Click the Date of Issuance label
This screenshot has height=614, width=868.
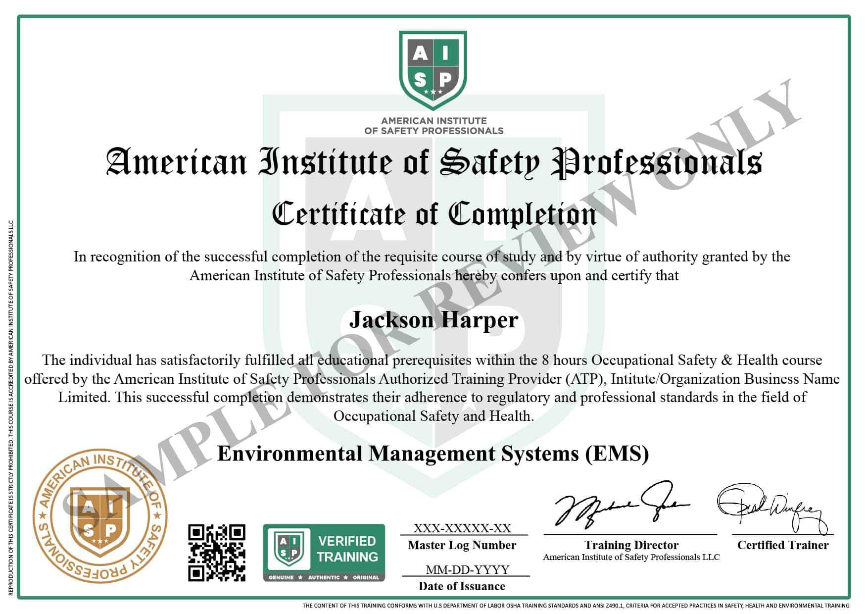(x=462, y=586)
